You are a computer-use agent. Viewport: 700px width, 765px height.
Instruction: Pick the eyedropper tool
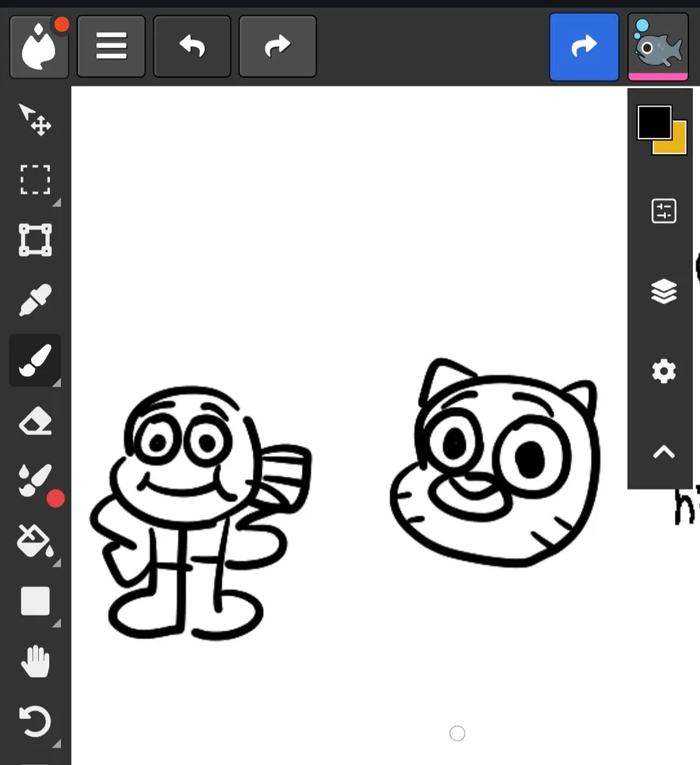click(x=35, y=300)
